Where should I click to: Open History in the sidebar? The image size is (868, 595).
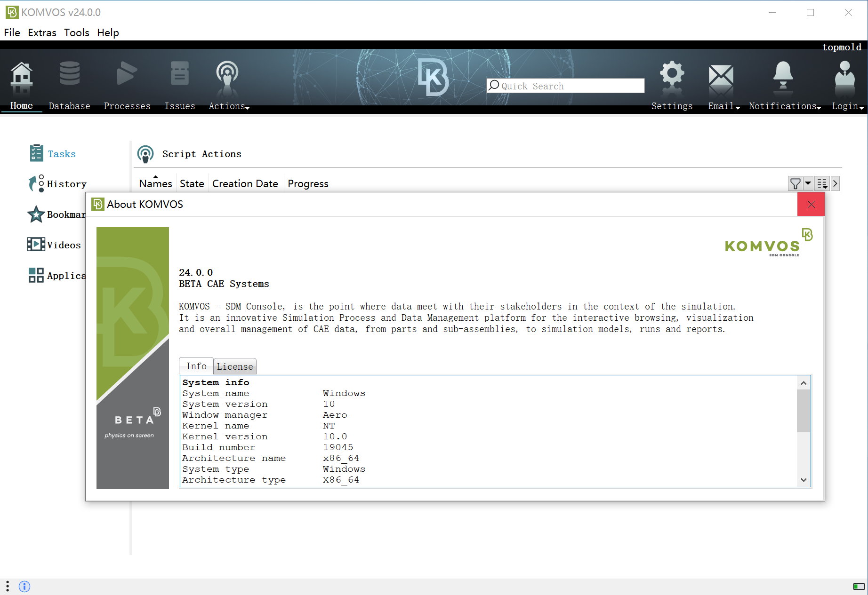57,183
